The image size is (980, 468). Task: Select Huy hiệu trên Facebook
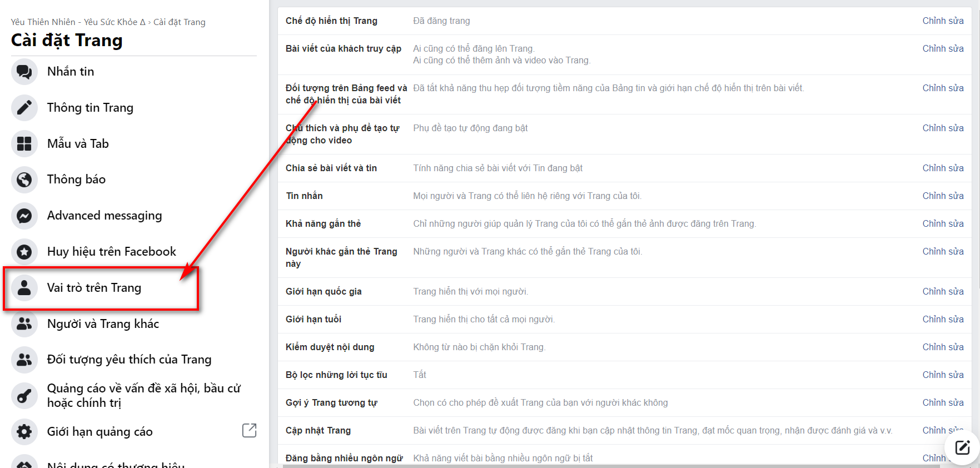coord(112,252)
